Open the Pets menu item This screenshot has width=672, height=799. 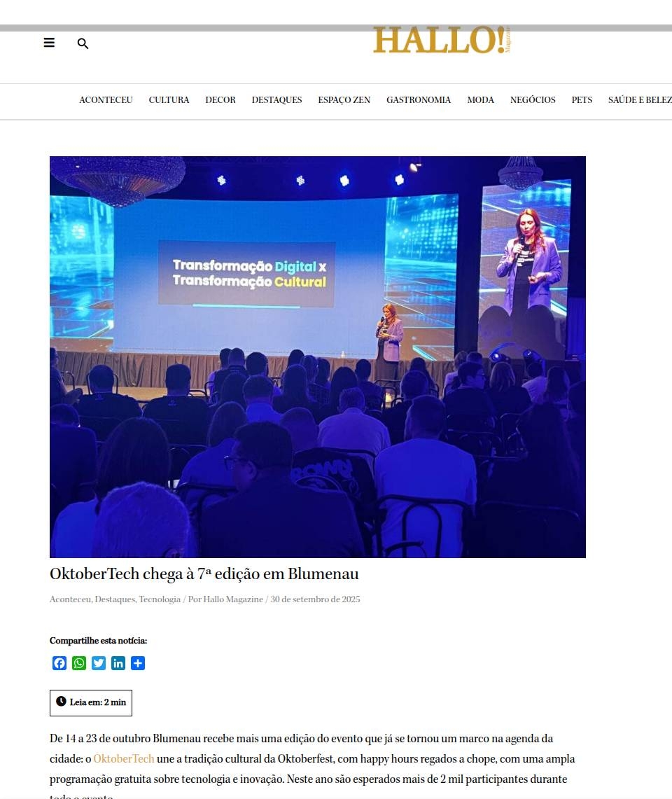582,100
